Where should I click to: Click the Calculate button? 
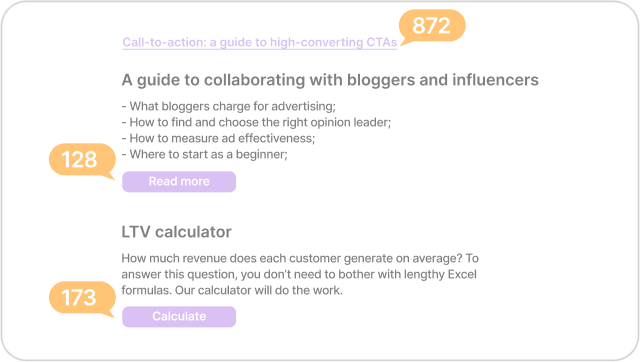point(179,316)
